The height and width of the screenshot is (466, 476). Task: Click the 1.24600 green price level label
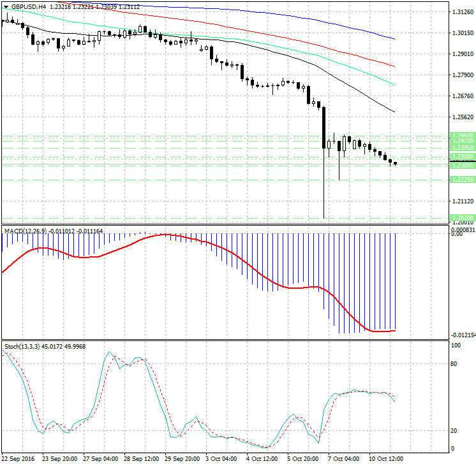(x=462, y=136)
